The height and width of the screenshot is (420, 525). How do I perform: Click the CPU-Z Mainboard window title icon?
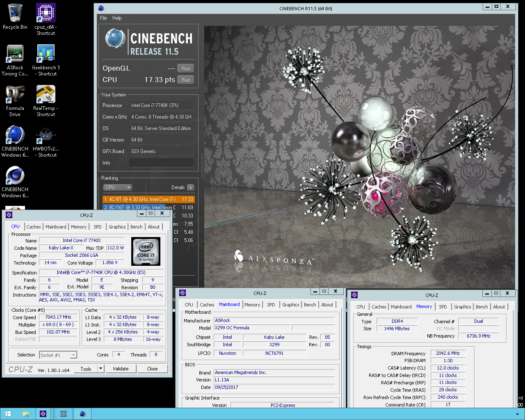tap(183, 293)
